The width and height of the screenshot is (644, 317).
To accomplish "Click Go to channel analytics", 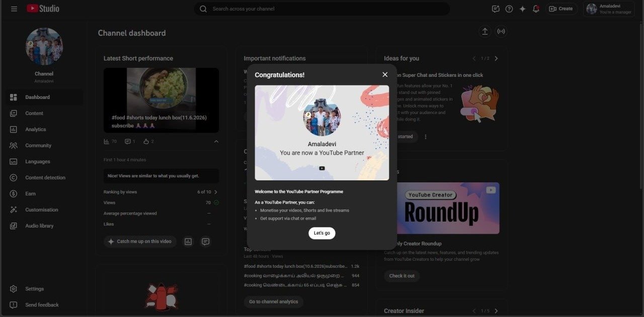I will coord(274,302).
